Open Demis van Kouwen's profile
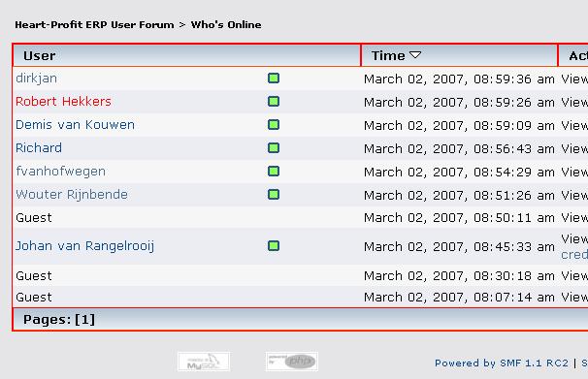This screenshot has height=379, width=588. [75, 125]
